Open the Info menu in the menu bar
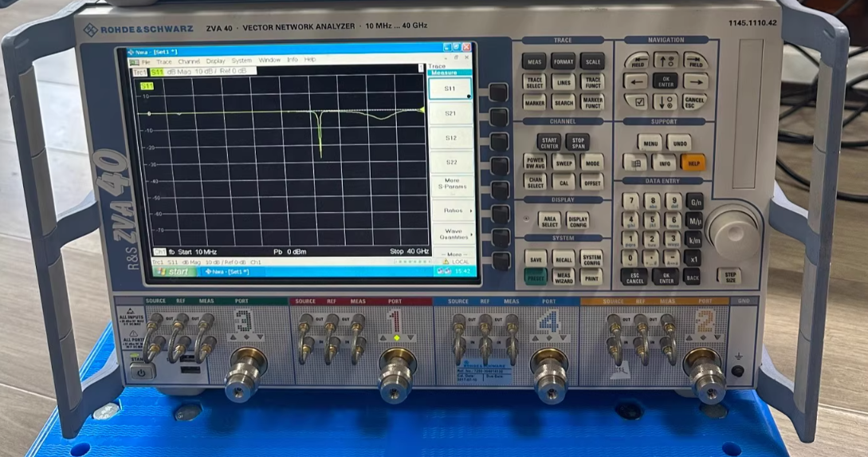Screen dimensions: 868x457 click(293, 59)
